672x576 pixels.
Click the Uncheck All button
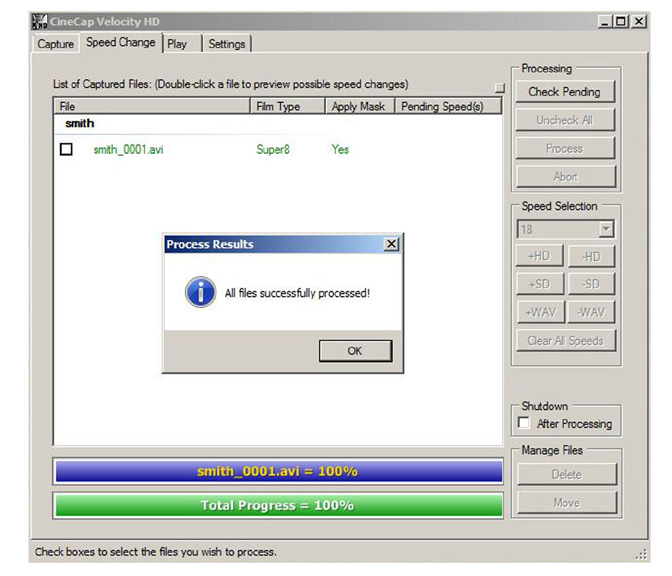(565, 120)
